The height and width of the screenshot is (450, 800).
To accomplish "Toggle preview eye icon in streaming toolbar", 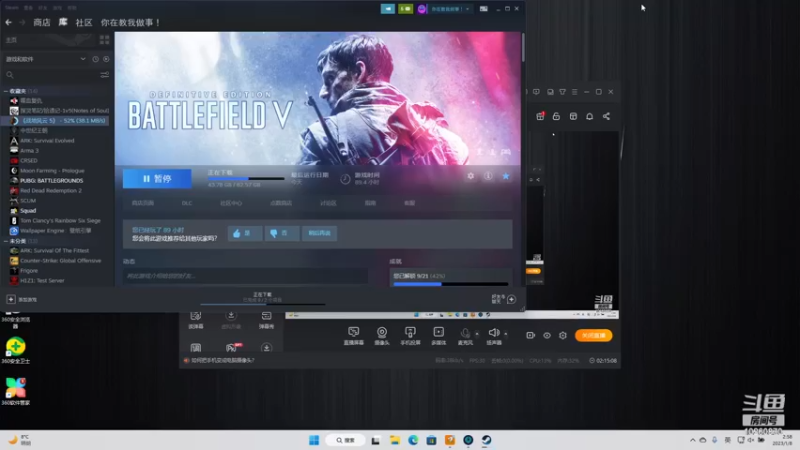I will tap(546, 335).
